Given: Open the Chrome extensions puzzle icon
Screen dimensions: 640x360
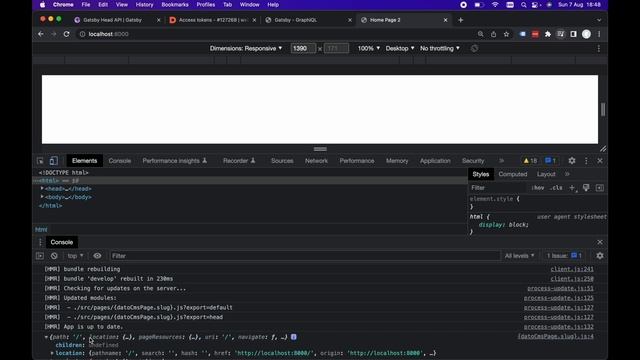Looking at the screenshot, I should tap(548, 34).
